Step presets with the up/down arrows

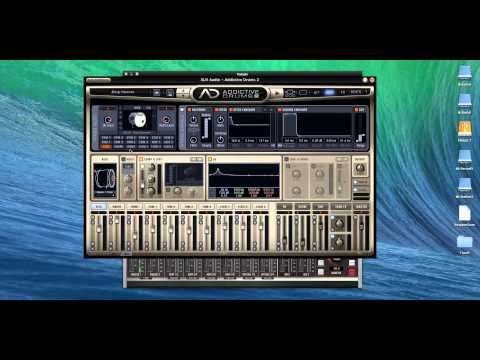click(x=183, y=92)
